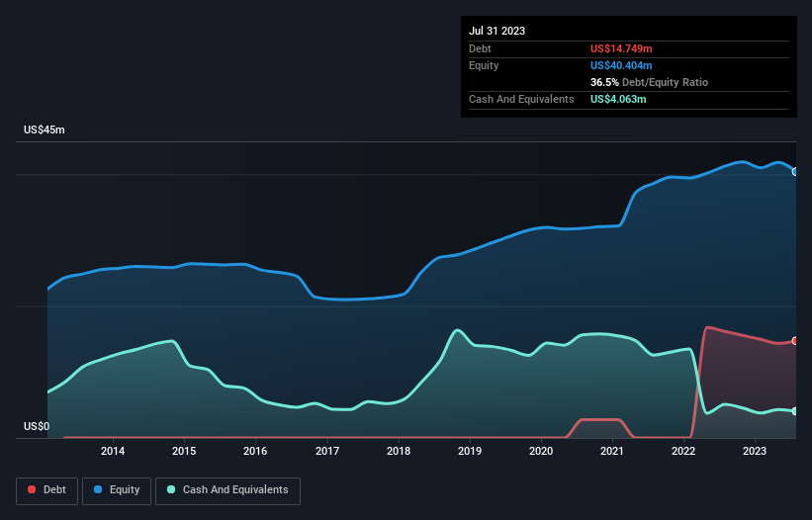This screenshot has height=520, width=812.
Task: Click the red Debt legend dot
Action: [32, 489]
